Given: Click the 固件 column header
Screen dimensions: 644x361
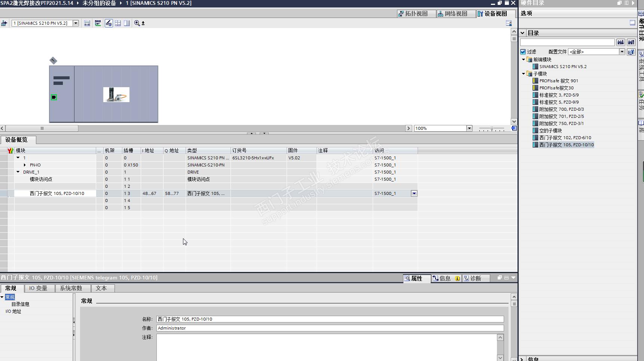Looking at the screenshot, I should 302,150.
